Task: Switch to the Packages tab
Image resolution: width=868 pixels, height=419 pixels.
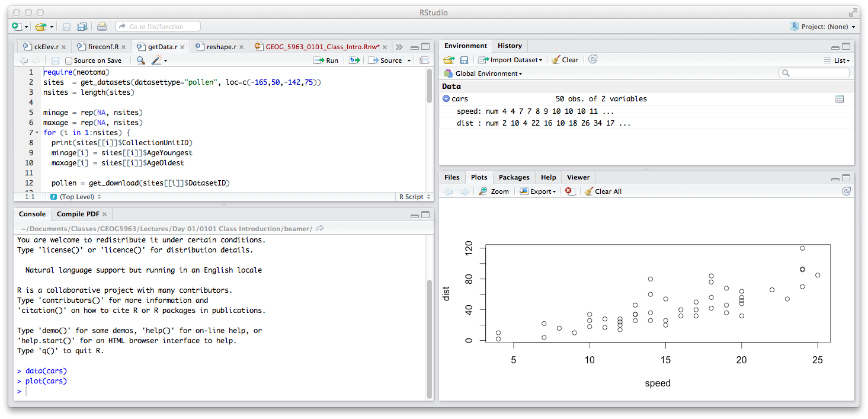Action: pyautogui.click(x=514, y=177)
